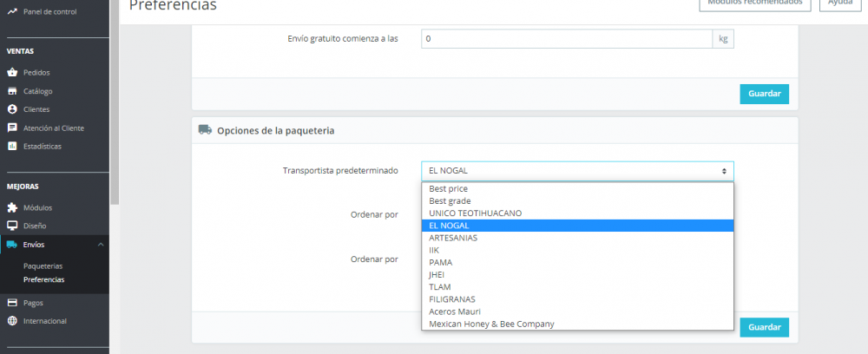Focus the Envío gratuito weight field
Viewport: 868px width, 354px height.
point(566,39)
